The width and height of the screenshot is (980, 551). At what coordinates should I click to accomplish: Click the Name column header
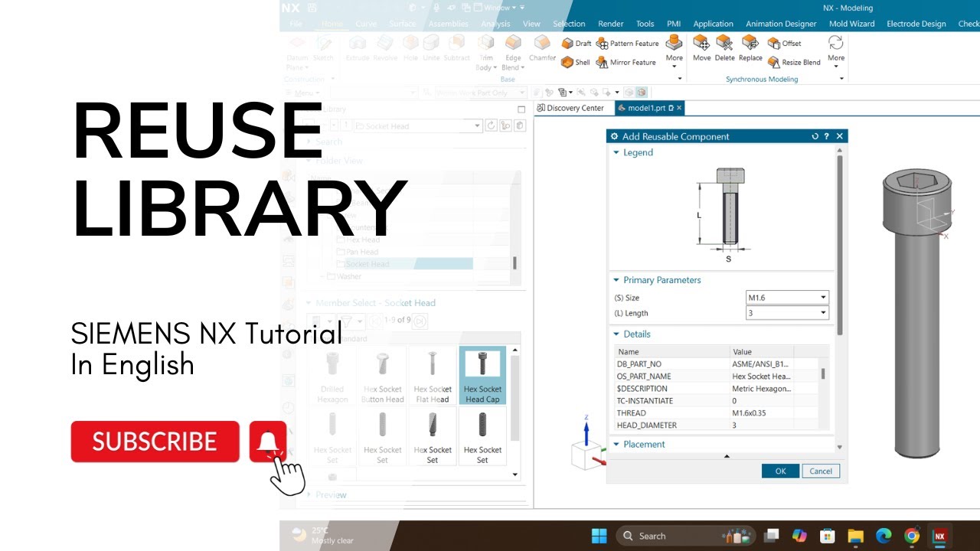click(672, 352)
